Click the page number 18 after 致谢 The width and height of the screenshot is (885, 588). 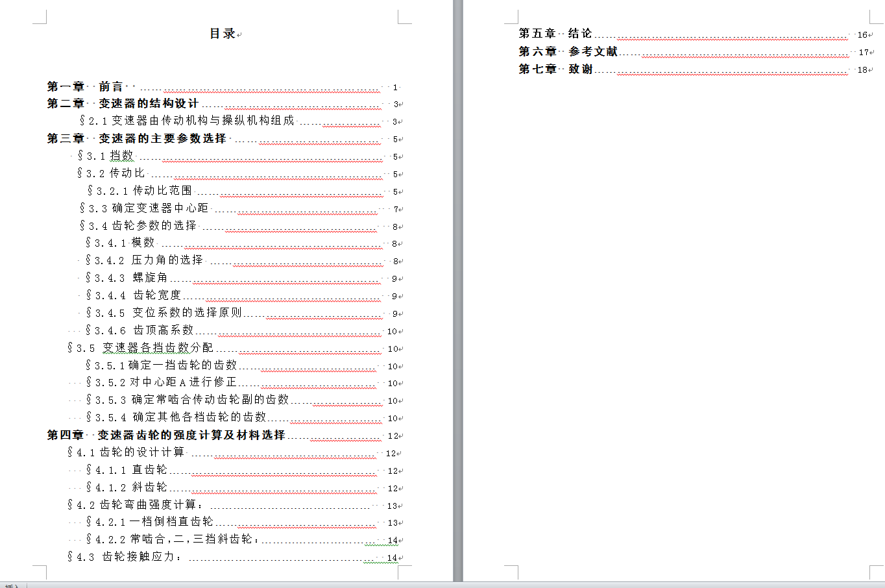click(861, 69)
